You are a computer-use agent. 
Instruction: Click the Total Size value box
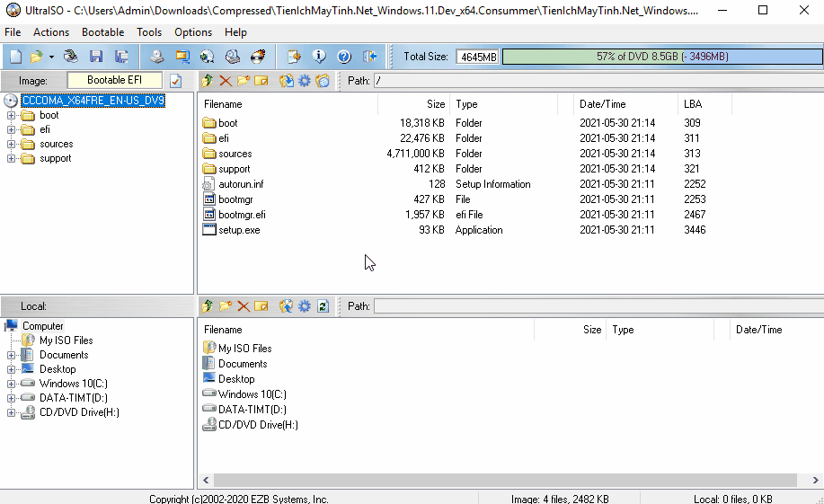(478, 57)
